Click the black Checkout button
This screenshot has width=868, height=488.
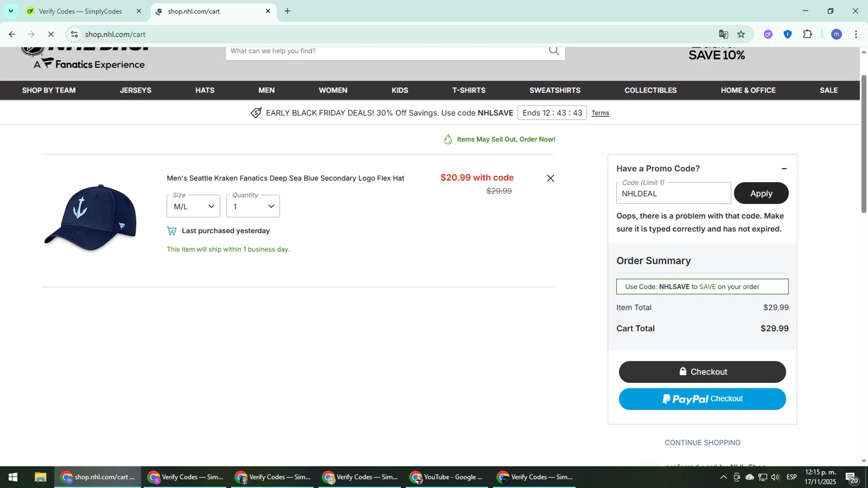703,372
